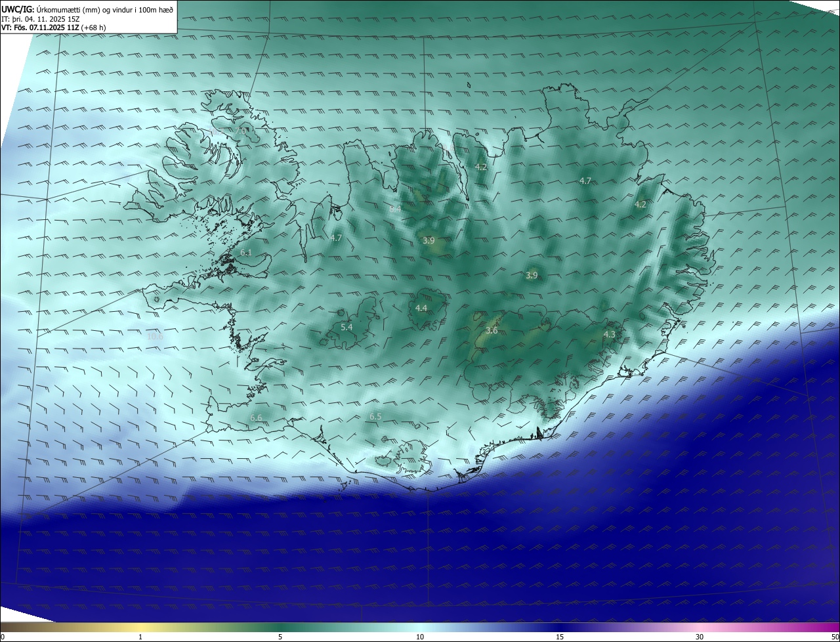Click the 6.5 precipitation value on the map
840x642 pixels.
375,416
